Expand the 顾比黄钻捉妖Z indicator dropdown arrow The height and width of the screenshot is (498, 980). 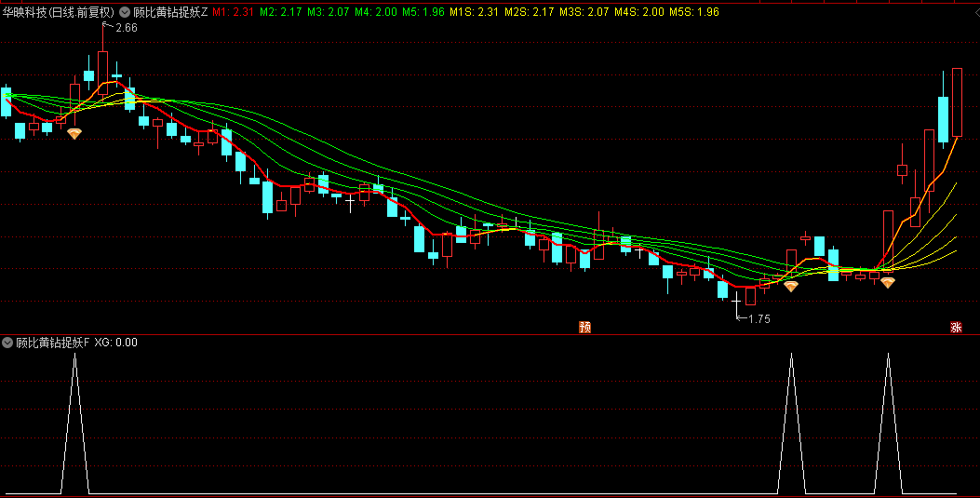(x=125, y=12)
